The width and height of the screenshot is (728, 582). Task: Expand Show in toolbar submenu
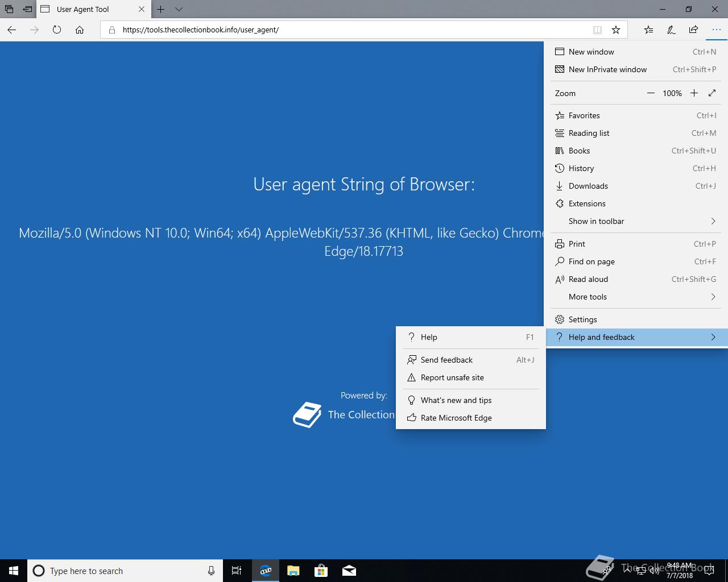[636, 221]
